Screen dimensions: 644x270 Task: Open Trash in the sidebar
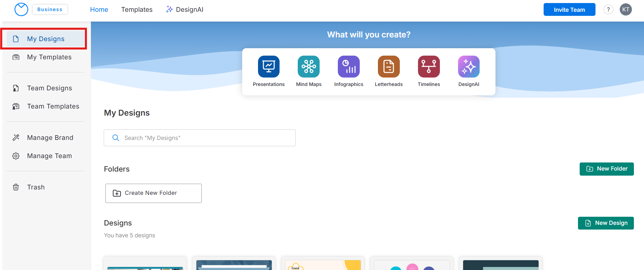coord(36,187)
